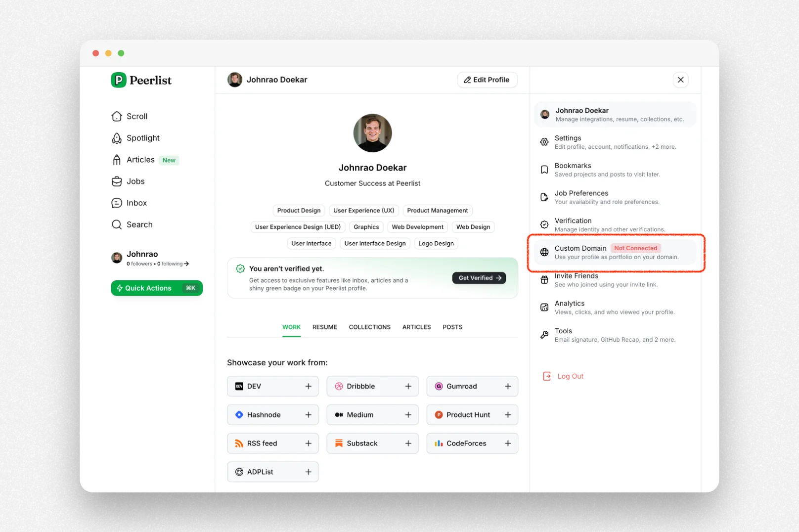Viewport: 799px width, 532px height.
Task: Open the Jobs briefcase icon
Action: 117,181
